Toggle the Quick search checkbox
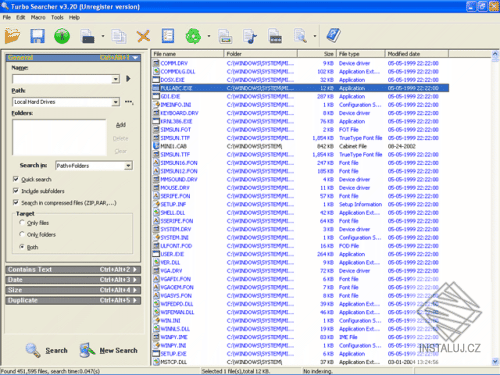The height and width of the screenshot is (375, 500). (x=15, y=179)
